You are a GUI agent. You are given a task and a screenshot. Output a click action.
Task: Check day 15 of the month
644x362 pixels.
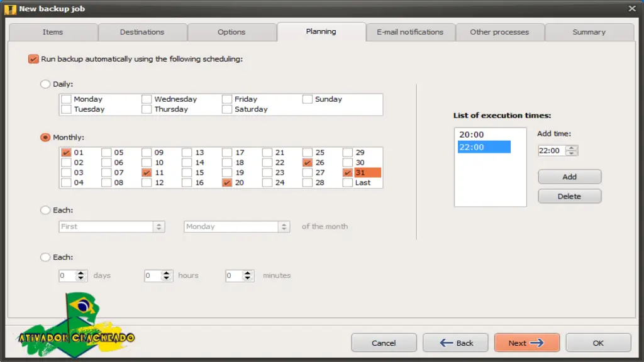click(x=187, y=173)
